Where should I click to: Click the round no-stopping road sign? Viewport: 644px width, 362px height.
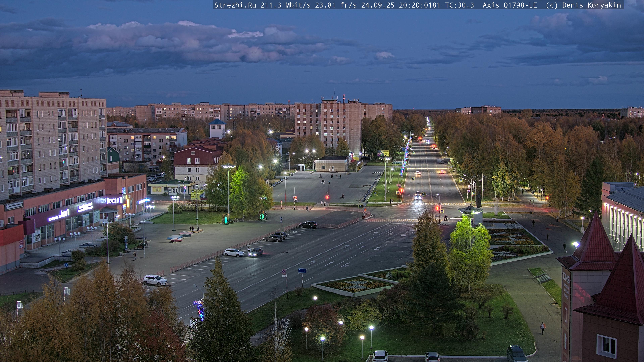tap(284, 271)
